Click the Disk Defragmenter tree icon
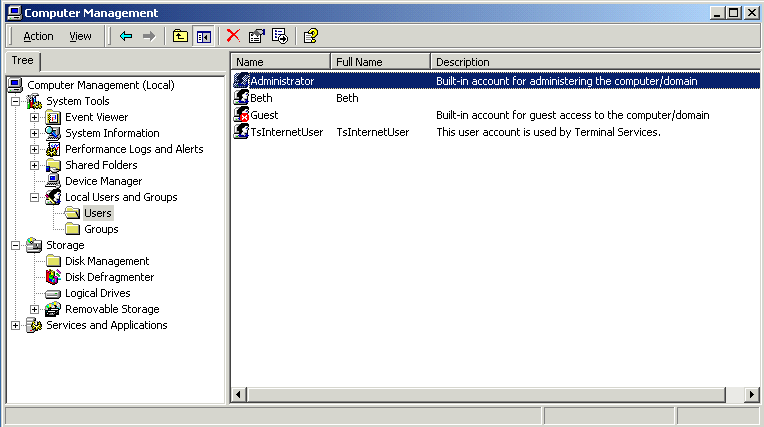 pyautogui.click(x=53, y=277)
